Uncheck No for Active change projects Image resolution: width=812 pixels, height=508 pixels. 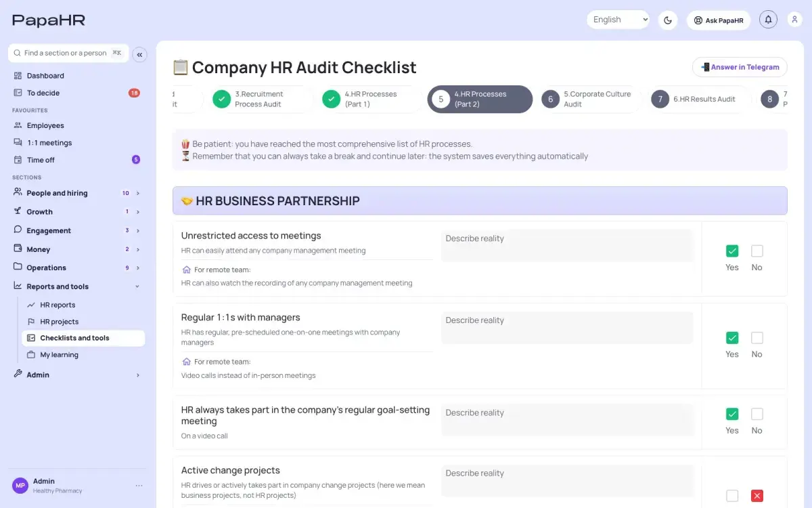[x=757, y=496]
